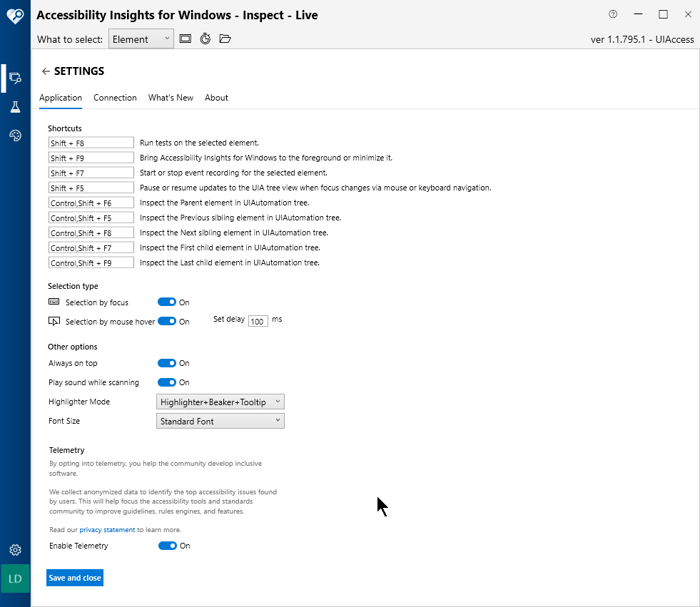Click the LD user avatar
Image resolution: width=700 pixels, height=607 pixels.
pyautogui.click(x=15, y=579)
